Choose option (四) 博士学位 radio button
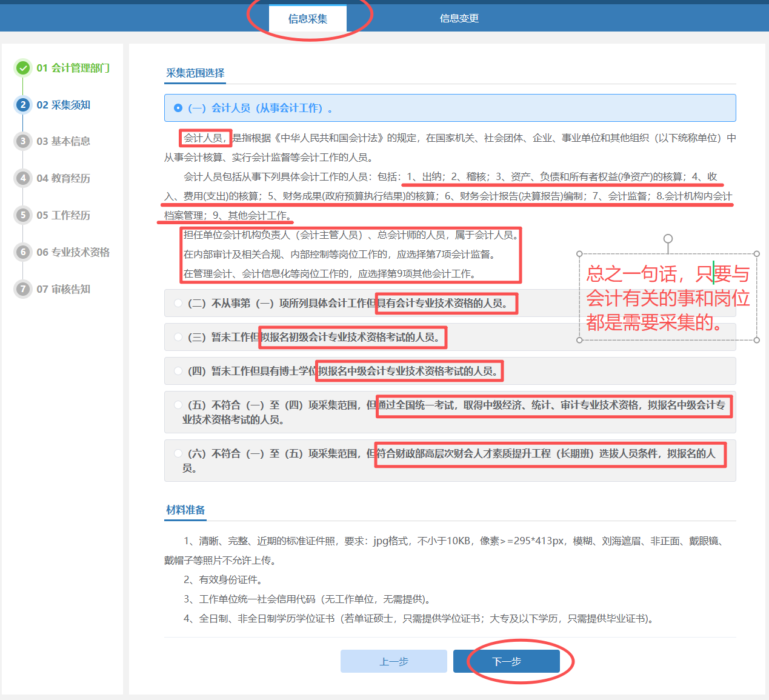The image size is (769, 700). [178, 371]
